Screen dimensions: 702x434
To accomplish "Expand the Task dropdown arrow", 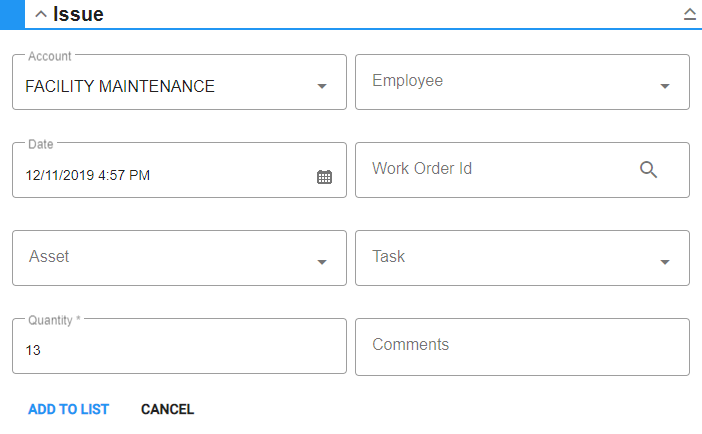I will pyautogui.click(x=665, y=262).
